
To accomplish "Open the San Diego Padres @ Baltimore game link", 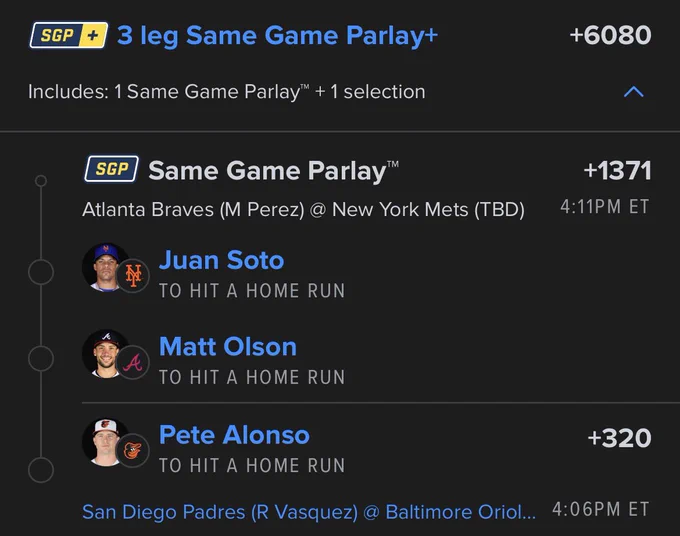I will 309,512.
